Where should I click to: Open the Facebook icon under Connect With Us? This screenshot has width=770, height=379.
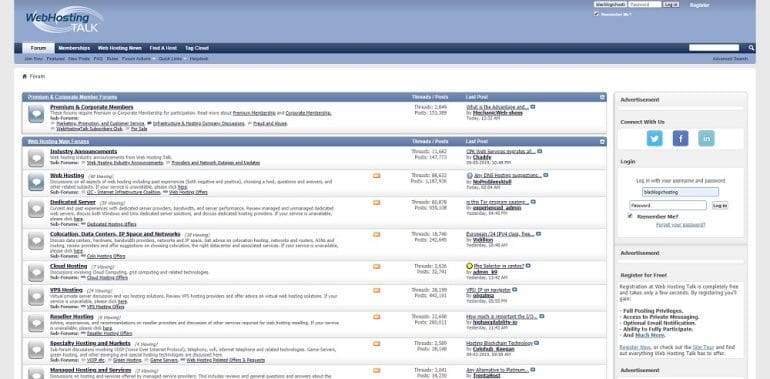click(680, 138)
